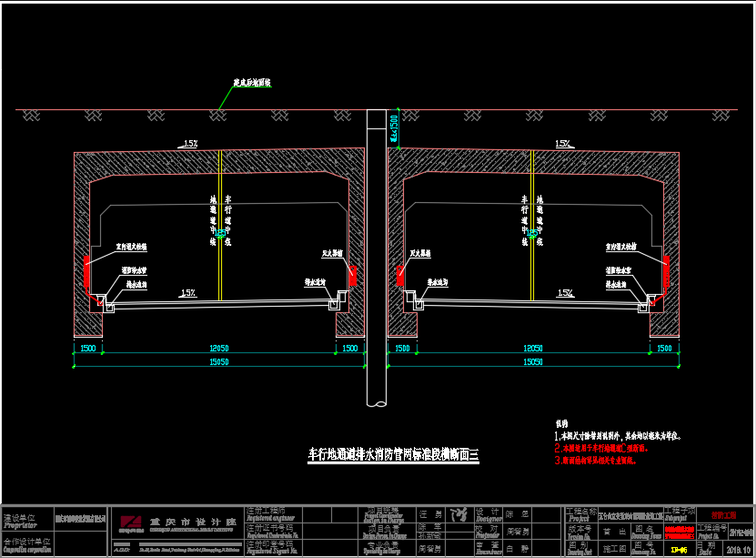This screenshot has height=558, width=756.
Task: Click the 合作设计单位 cell in title block
Action: [x=27, y=545]
